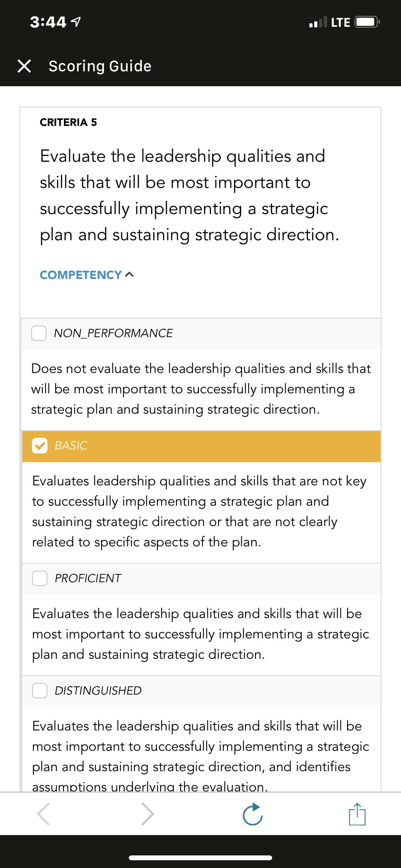Tap the CRITERIA 5 heading
The image size is (401, 868).
pos(68,122)
